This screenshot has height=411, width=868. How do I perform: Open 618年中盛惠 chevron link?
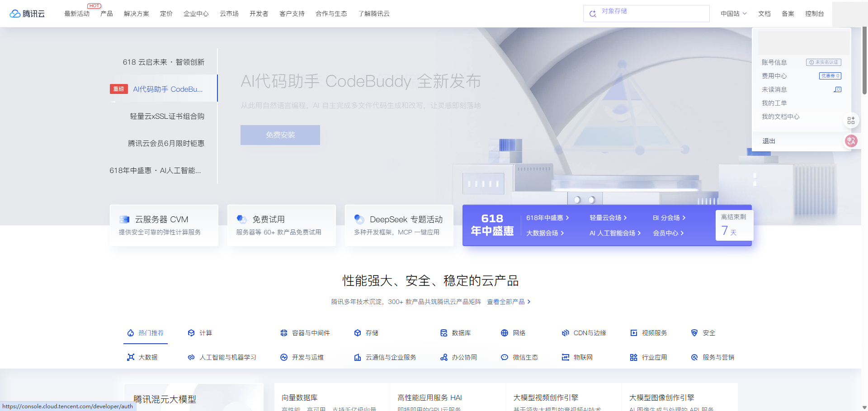coord(567,218)
